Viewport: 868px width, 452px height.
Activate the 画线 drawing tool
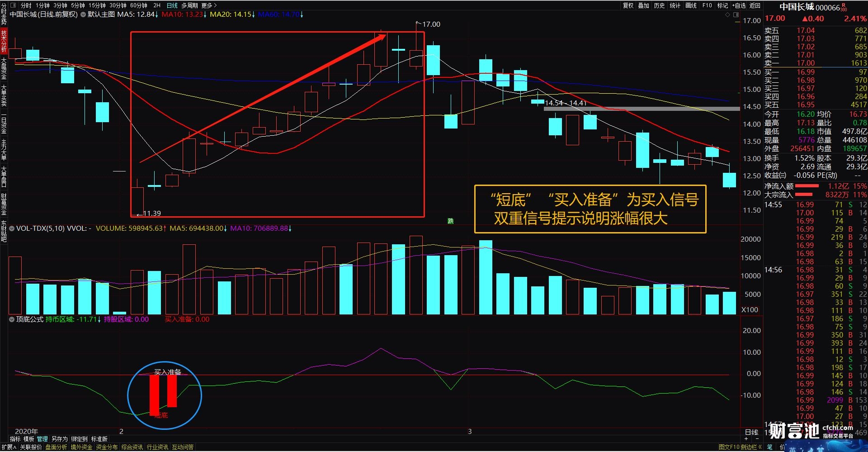point(691,5)
